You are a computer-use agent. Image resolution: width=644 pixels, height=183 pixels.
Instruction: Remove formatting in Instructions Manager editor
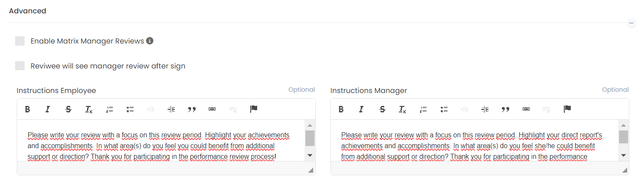pyautogui.click(x=402, y=109)
